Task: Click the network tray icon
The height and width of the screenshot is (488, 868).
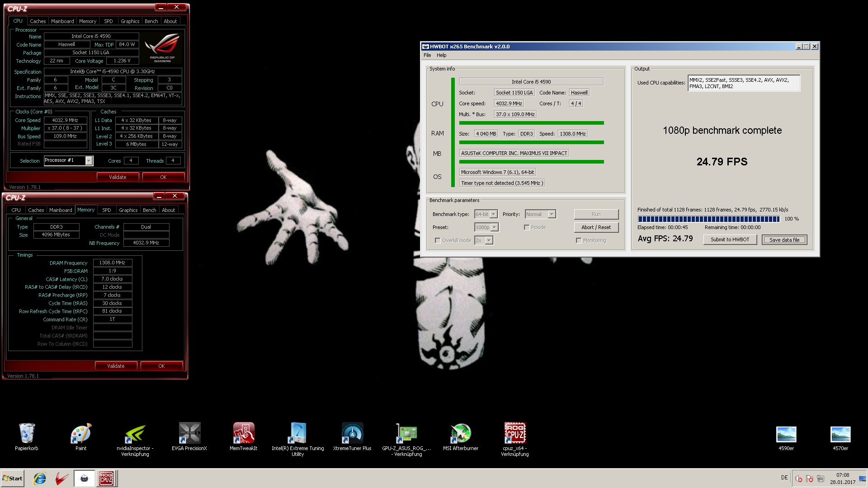Action: click(820, 479)
